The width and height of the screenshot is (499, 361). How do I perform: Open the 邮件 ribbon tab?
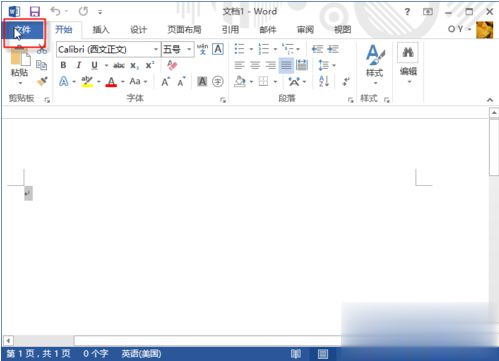(268, 30)
